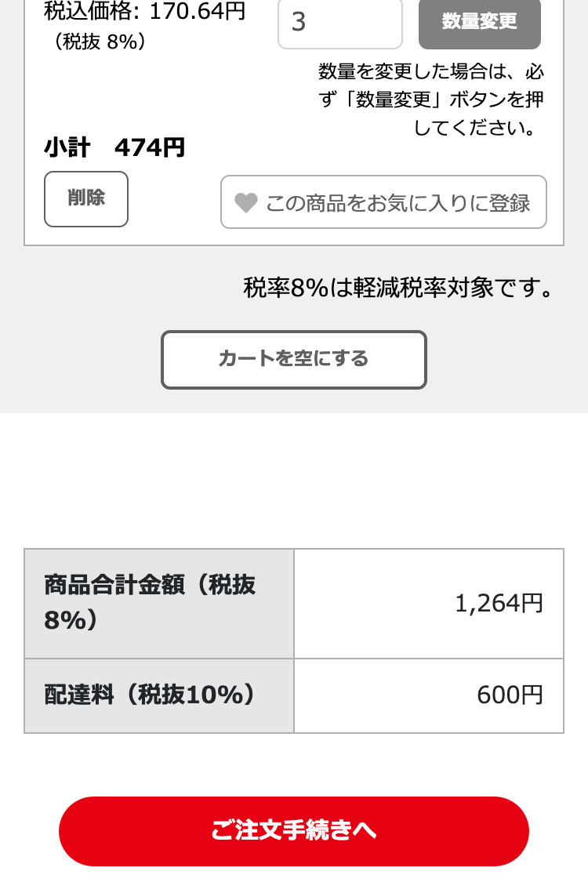Select この商品をお気に入りに登録 text

pyautogui.click(x=397, y=203)
